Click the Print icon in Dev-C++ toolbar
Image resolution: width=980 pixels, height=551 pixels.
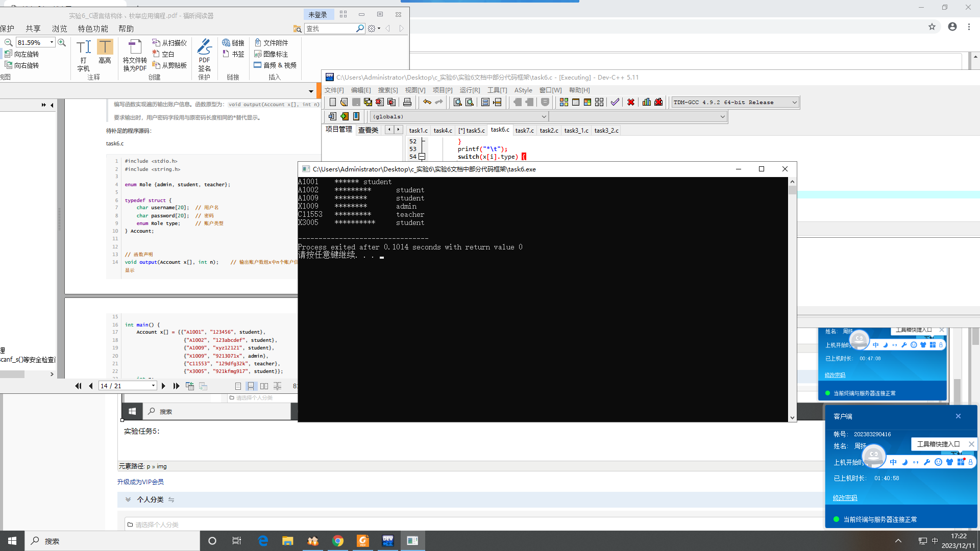coord(407,103)
